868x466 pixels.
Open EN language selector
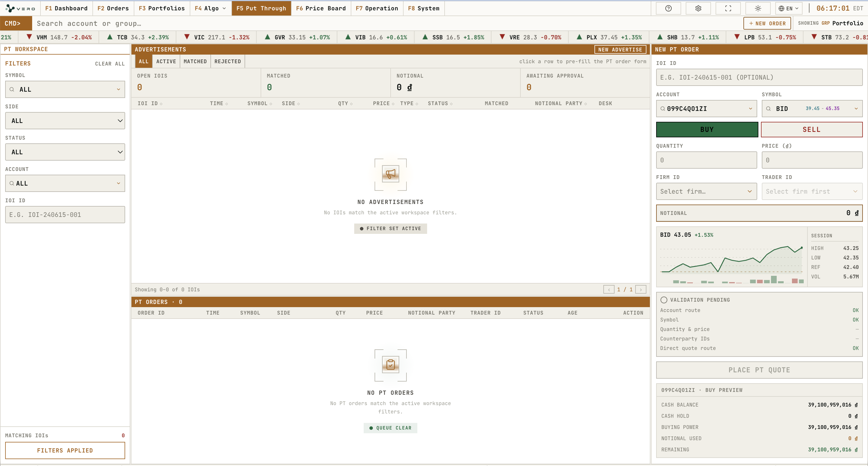click(789, 8)
